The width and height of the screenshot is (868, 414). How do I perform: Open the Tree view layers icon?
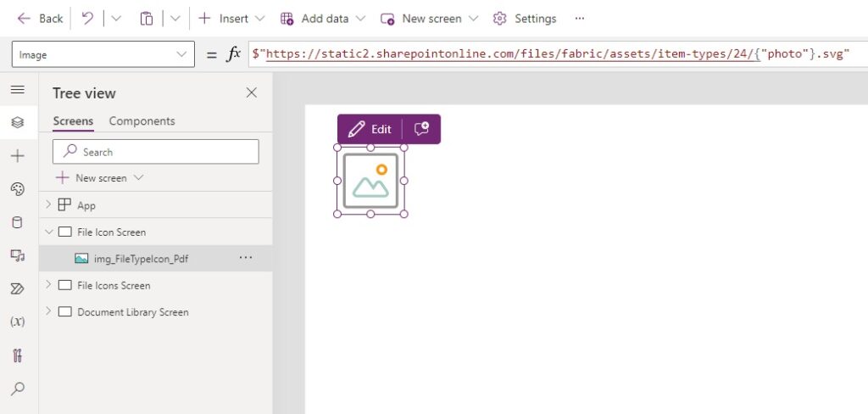pos(17,122)
